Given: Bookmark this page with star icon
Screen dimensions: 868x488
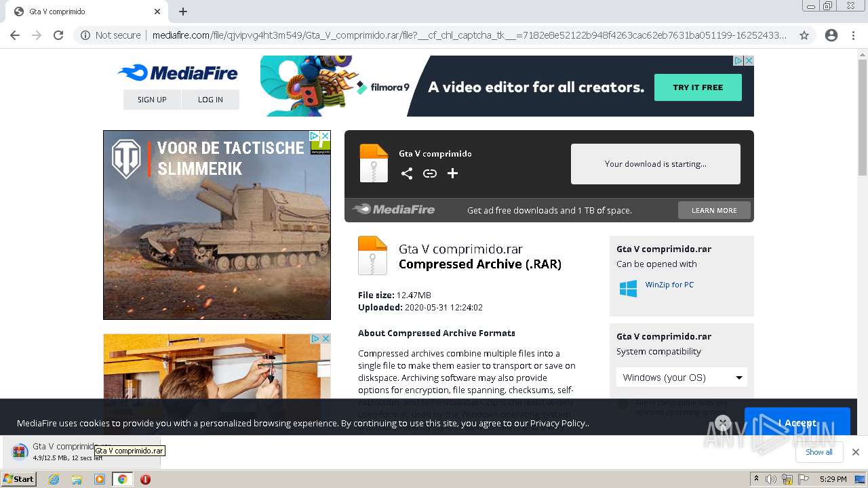Looking at the screenshot, I should [x=804, y=35].
